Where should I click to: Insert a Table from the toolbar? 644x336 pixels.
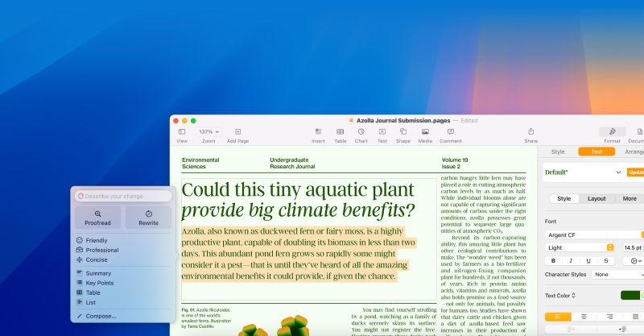[x=340, y=131]
